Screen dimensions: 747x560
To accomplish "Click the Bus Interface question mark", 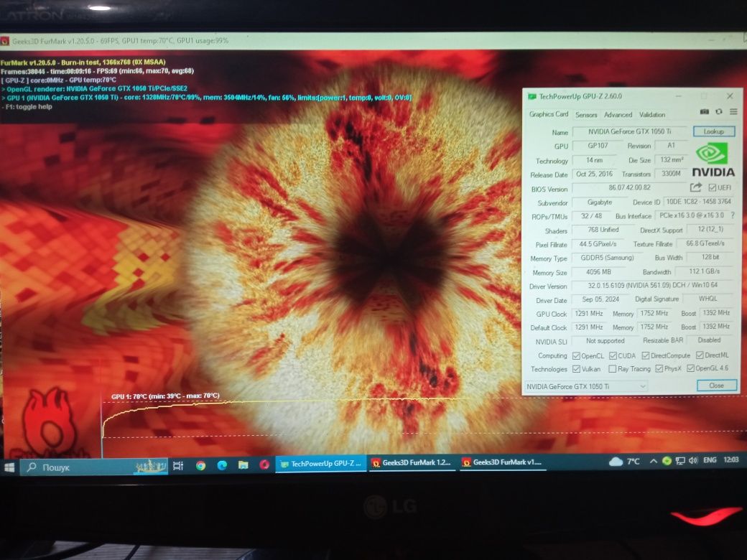I will pos(733,215).
